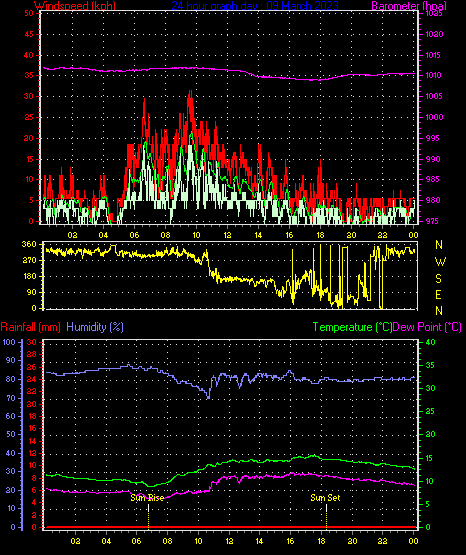Click the W compass direction label
466x555 pixels.
(440, 262)
